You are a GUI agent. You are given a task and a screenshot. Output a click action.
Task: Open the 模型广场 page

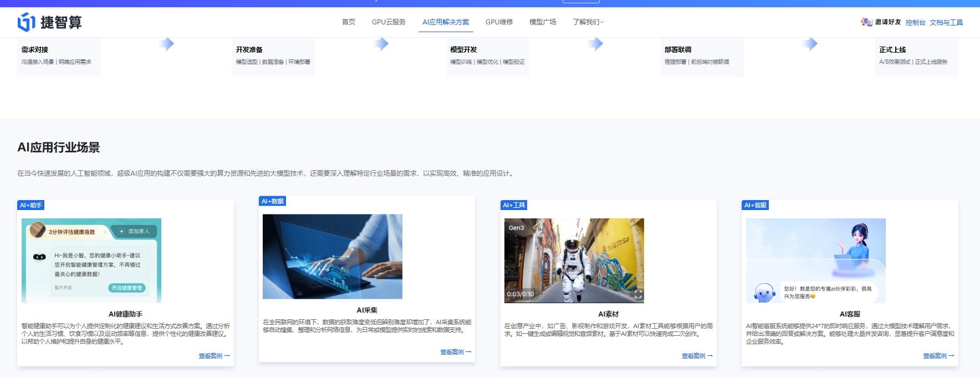click(x=543, y=22)
